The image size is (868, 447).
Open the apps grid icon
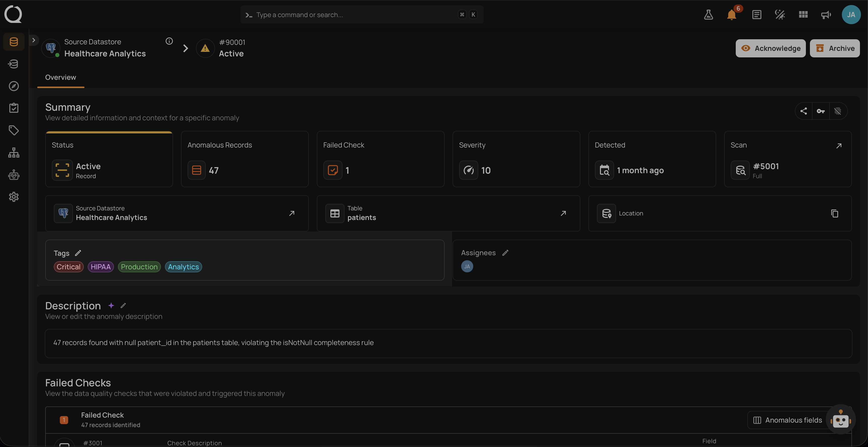point(803,15)
